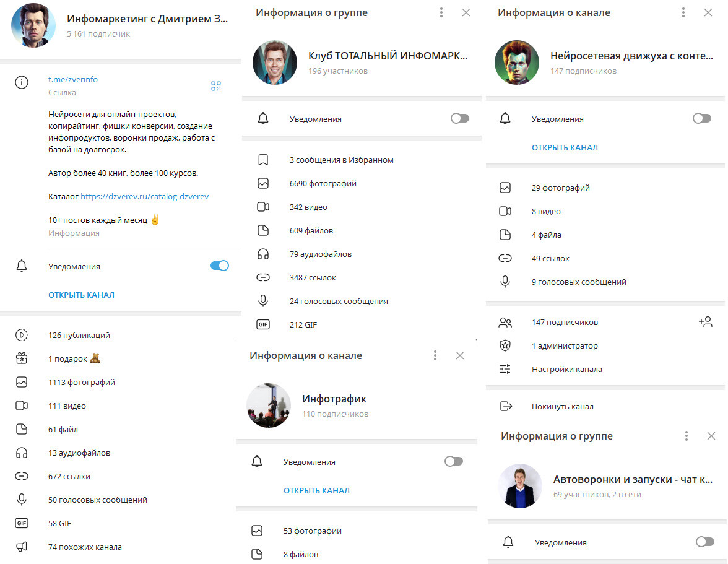
Task: Open QR code icon next to t.me/zverinfo
Action: coord(216,86)
